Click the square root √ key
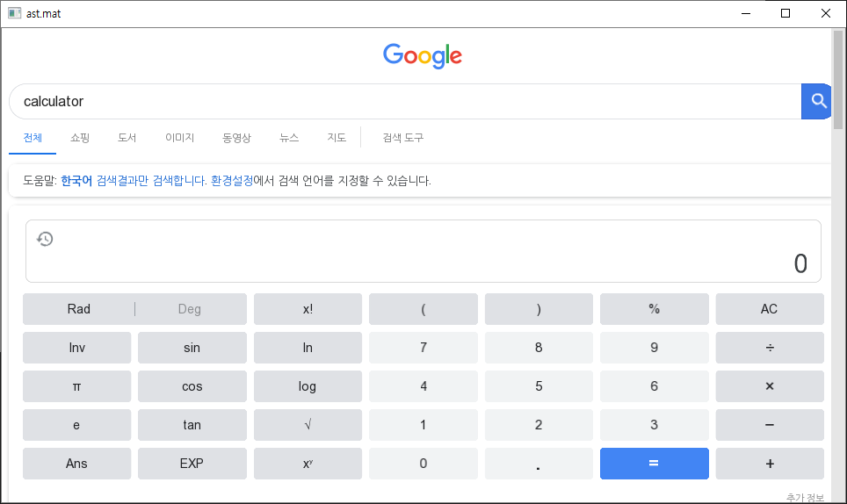The height and width of the screenshot is (504, 847). (308, 425)
